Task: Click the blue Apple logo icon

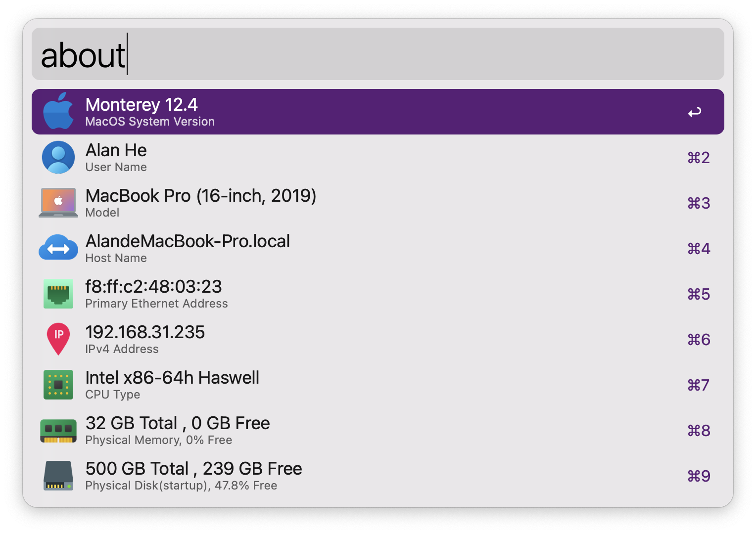Action: pyautogui.click(x=58, y=111)
